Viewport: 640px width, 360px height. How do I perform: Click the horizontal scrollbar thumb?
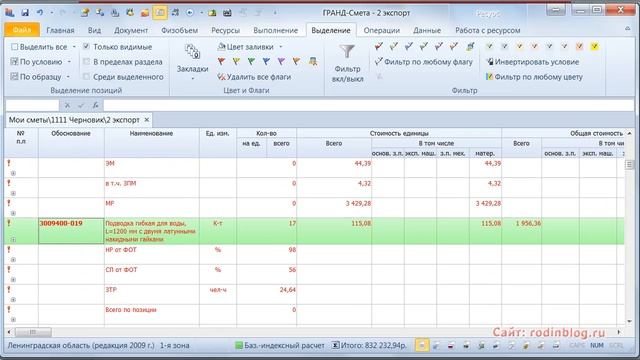pos(33,332)
